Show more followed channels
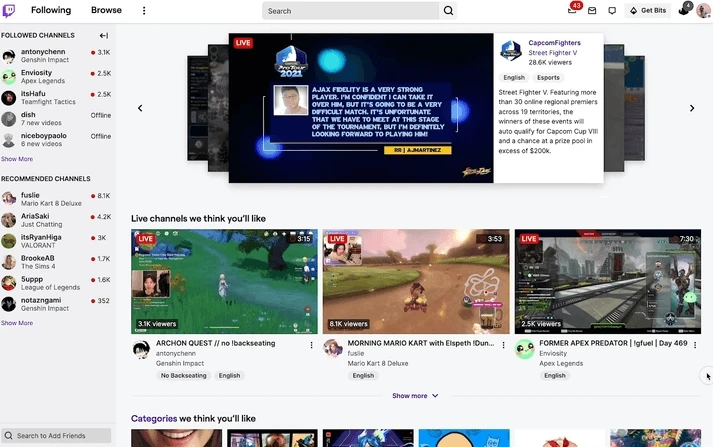 click(17, 159)
